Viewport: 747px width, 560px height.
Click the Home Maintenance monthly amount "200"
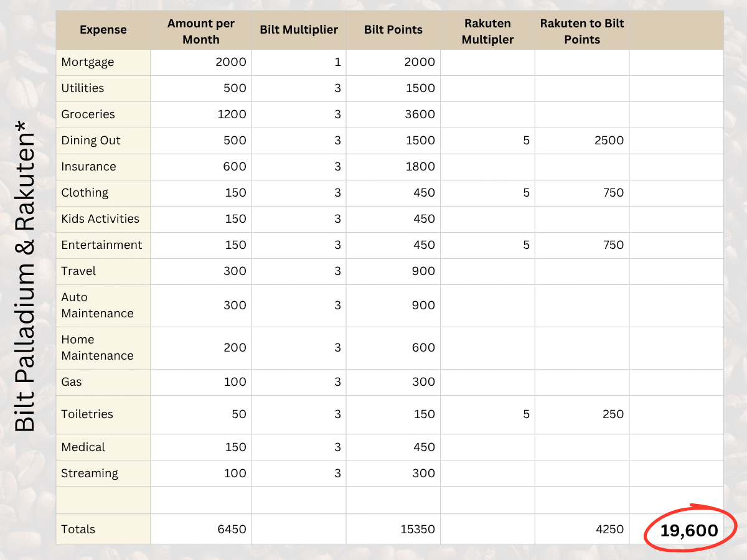(235, 348)
